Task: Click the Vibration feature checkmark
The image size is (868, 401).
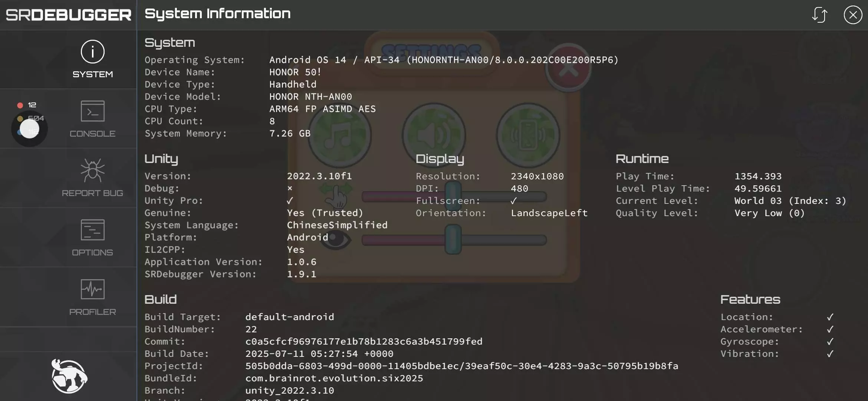Action: [830, 353]
